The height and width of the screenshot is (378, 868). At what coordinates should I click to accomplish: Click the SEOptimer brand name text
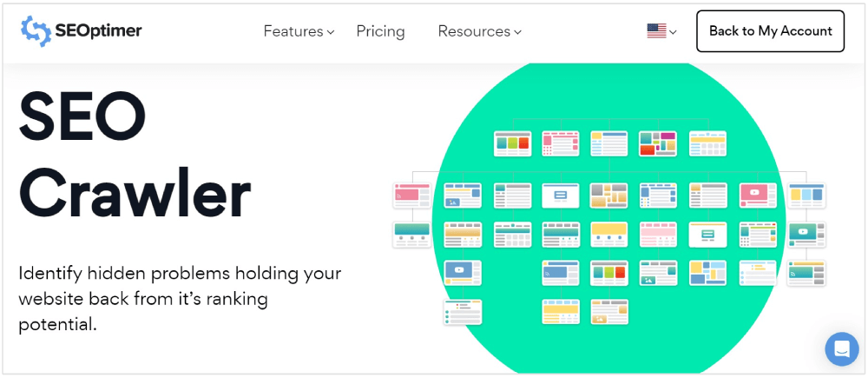pyautogui.click(x=98, y=31)
